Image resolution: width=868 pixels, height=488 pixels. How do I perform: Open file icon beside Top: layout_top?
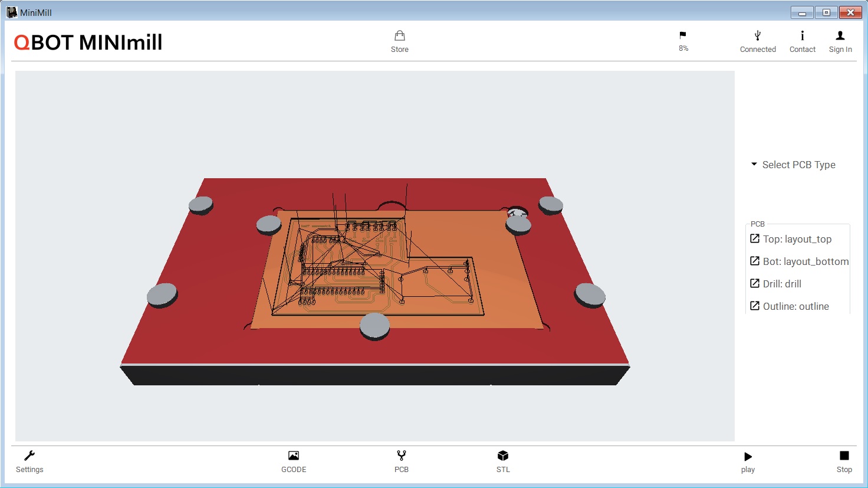755,238
